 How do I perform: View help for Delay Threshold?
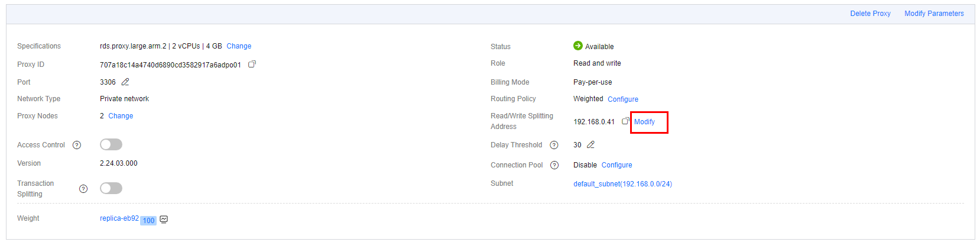(554, 145)
